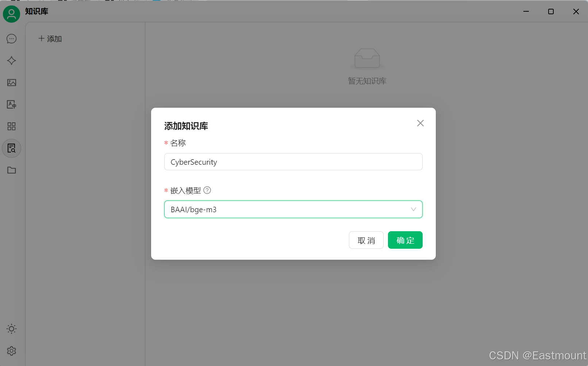Click the embedding model help question icon
The image size is (588, 366).
click(207, 190)
